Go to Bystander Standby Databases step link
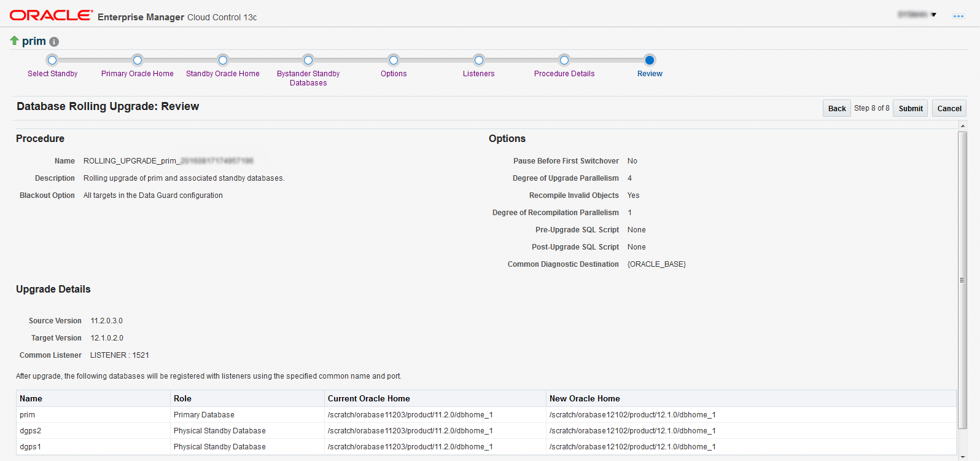This screenshot has width=980, height=461. tap(308, 78)
